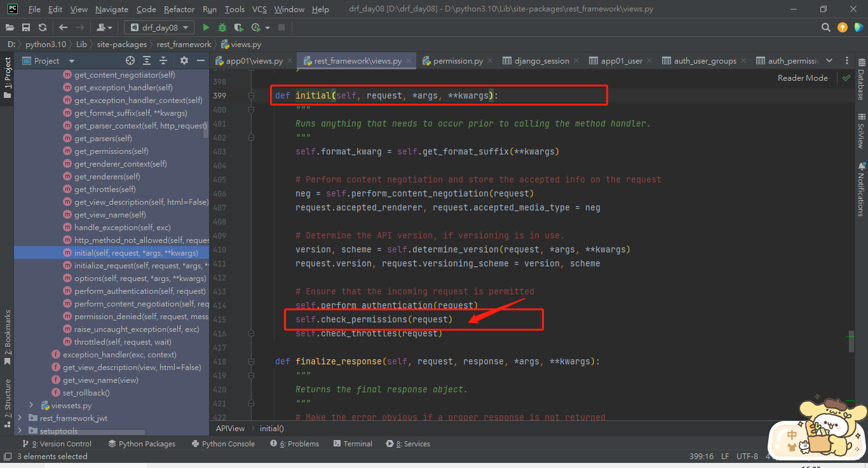Open the 9: Version Control tool window
The width and height of the screenshot is (868, 468).
(x=57, y=443)
